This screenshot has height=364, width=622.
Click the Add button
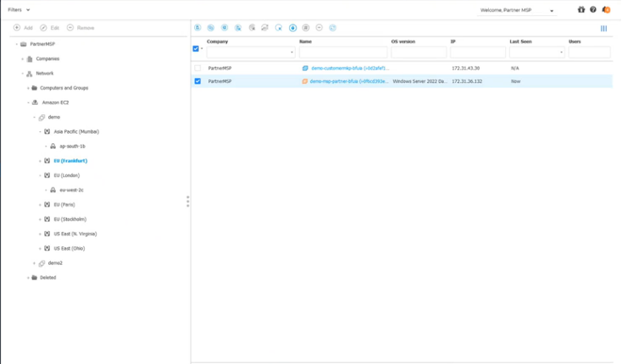pos(23,28)
